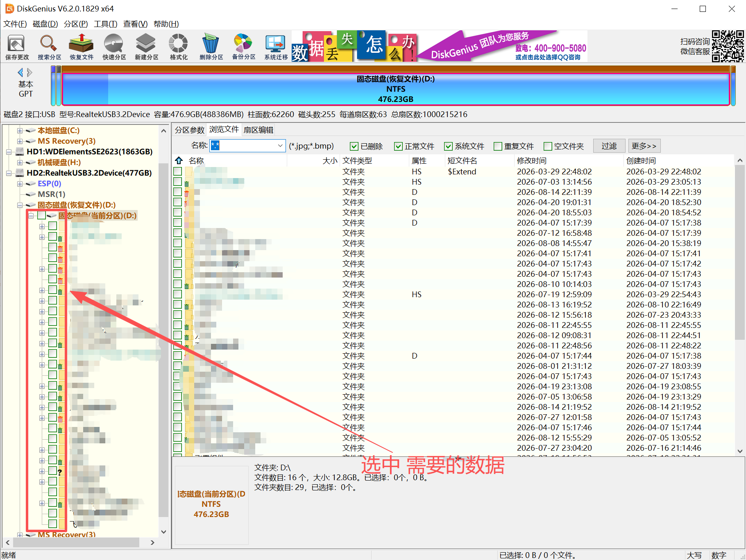Open the 分区(P) menu

76,24
